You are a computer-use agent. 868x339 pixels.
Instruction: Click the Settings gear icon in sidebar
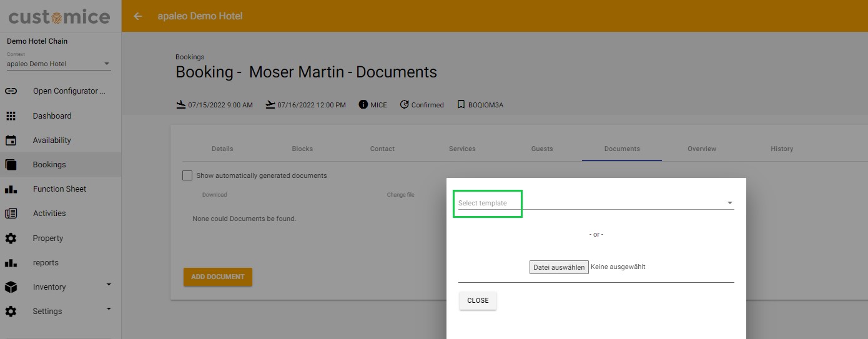pyautogui.click(x=11, y=312)
